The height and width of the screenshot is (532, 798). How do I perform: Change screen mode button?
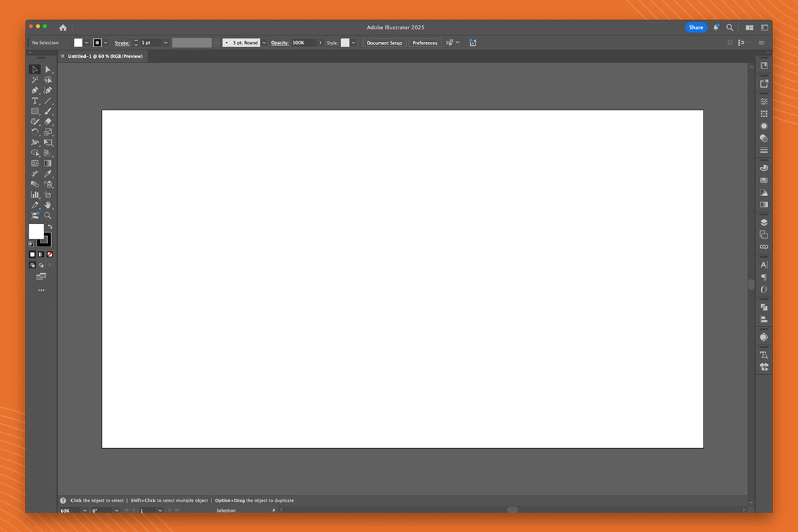(41, 276)
